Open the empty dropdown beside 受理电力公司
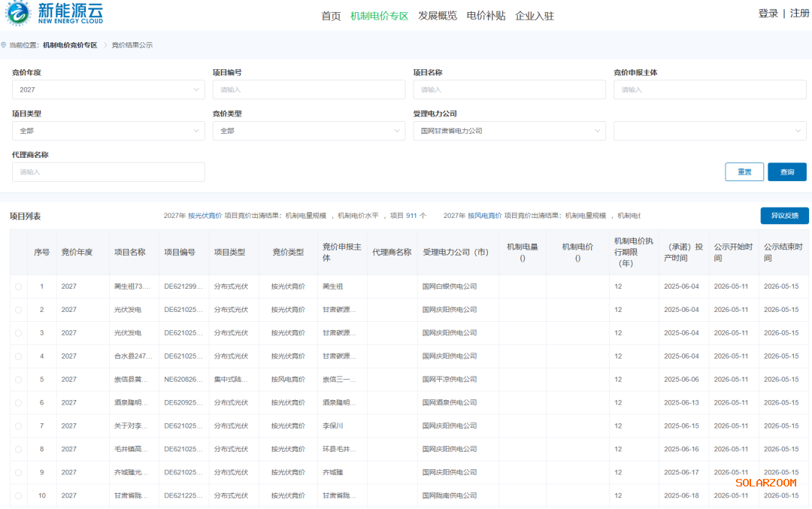This screenshot has width=812, height=509. (x=710, y=131)
